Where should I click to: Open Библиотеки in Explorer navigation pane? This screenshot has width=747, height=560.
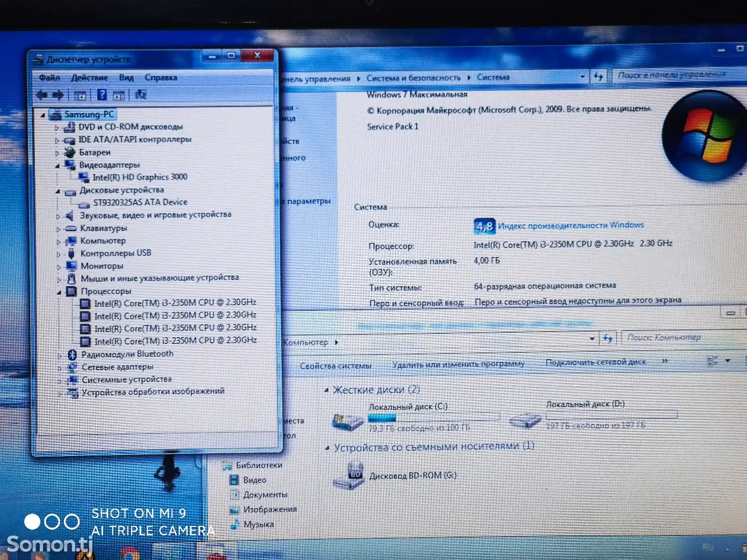(259, 465)
